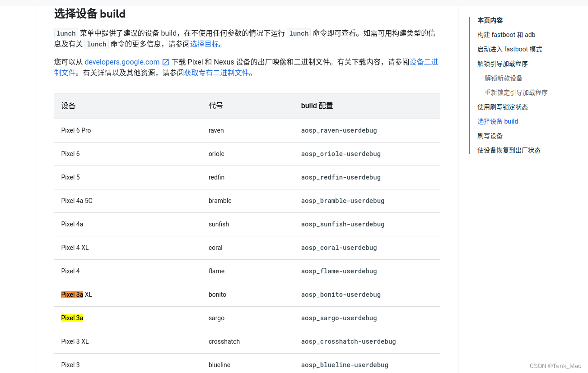Screen dimensions: 588x373
Task: Click aosp_flame-userdebug build config
Action: 339,271
